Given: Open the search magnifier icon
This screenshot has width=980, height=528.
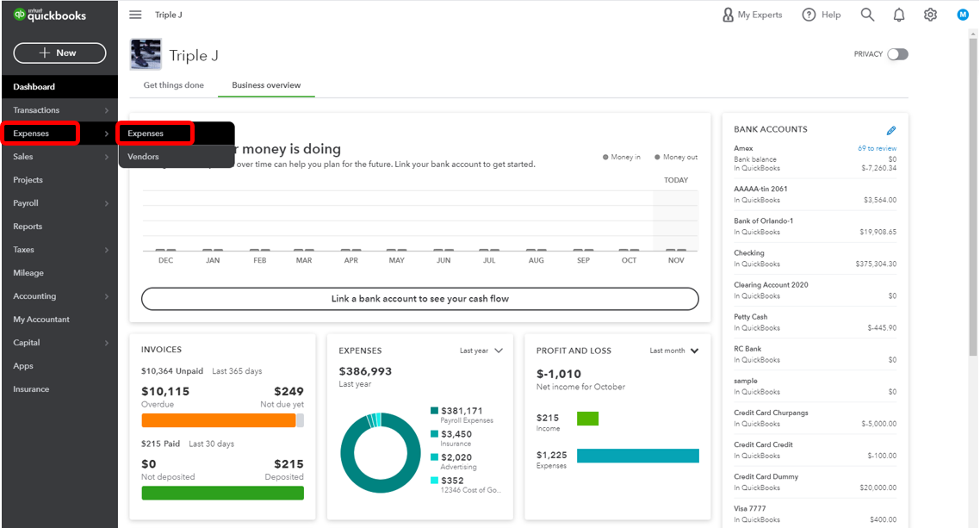Looking at the screenshot, I should (x=867, y=15).
